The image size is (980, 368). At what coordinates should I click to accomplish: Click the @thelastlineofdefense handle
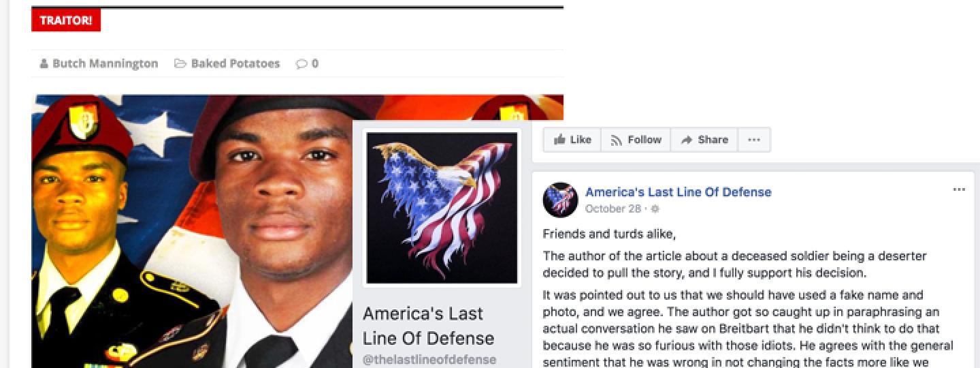[429, 359]
